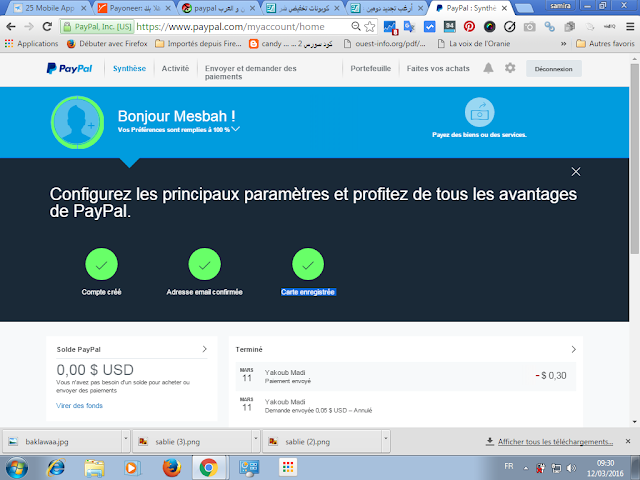Click the Google Translate extension icon

point(409,27)
